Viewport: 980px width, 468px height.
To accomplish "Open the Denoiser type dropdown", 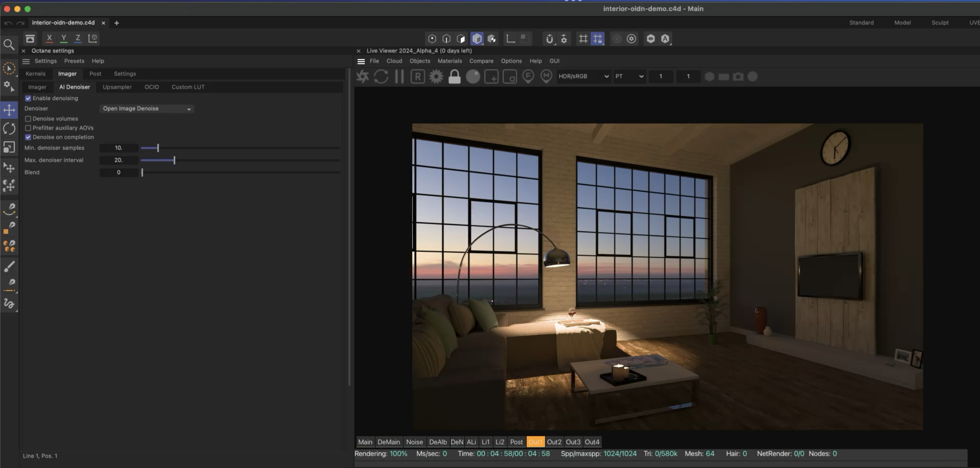I will (x=146, y=109).
